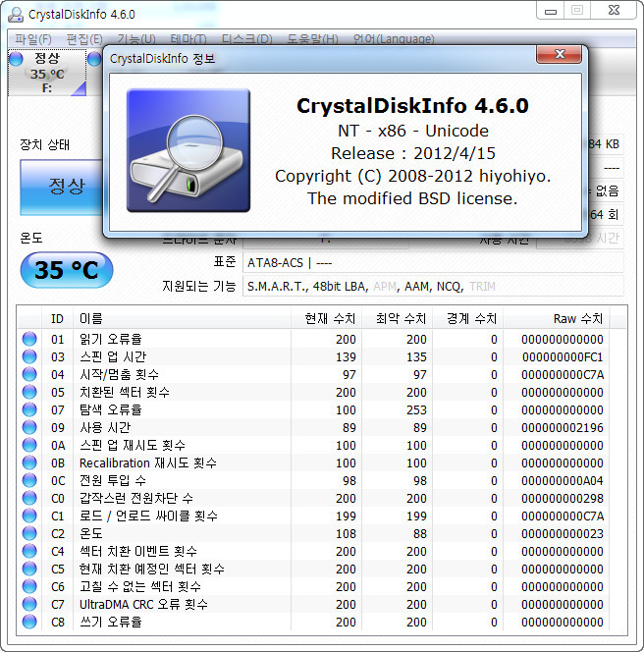This screenshot has width=644, height=652.
Task: Select the 로드 / 언로드 싸이클 횟수 row
Action: pyautogui.click(x=314, y=516)
